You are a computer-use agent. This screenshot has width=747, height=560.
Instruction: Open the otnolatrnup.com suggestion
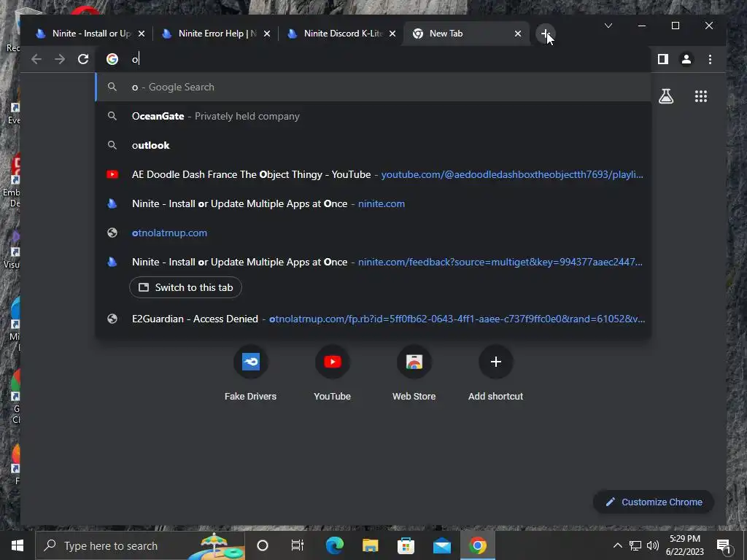[373, 233]
